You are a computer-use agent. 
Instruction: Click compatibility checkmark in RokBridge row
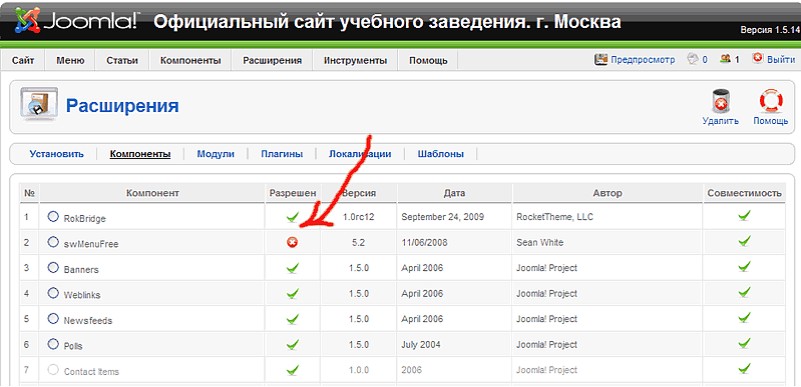[x=744, y=215]
